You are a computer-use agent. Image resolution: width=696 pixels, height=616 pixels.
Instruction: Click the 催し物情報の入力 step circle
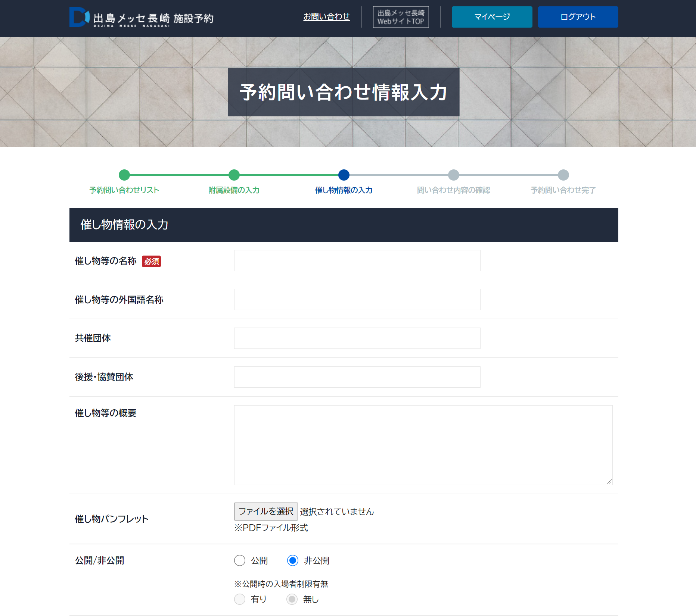pyautogui.click(x=344, y=175)
